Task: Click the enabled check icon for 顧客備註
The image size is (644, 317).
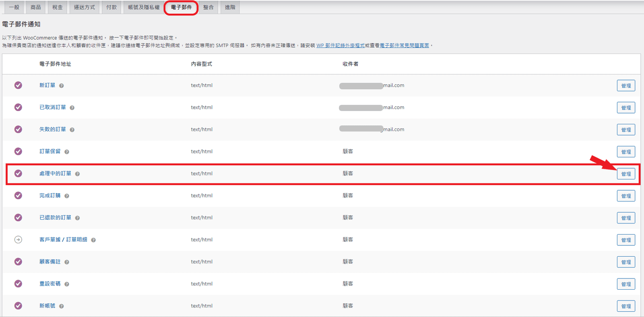Action: (18, 261)
